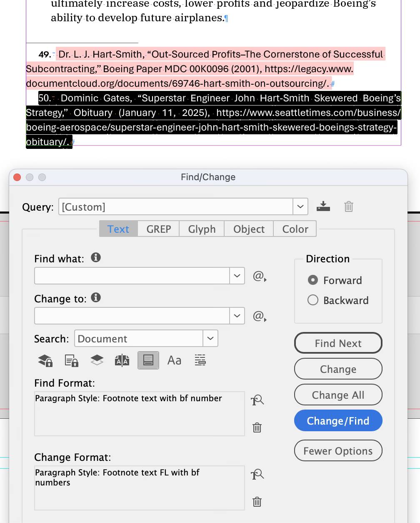
Task: Focus the Find what text field
Action: coord(132,276)
